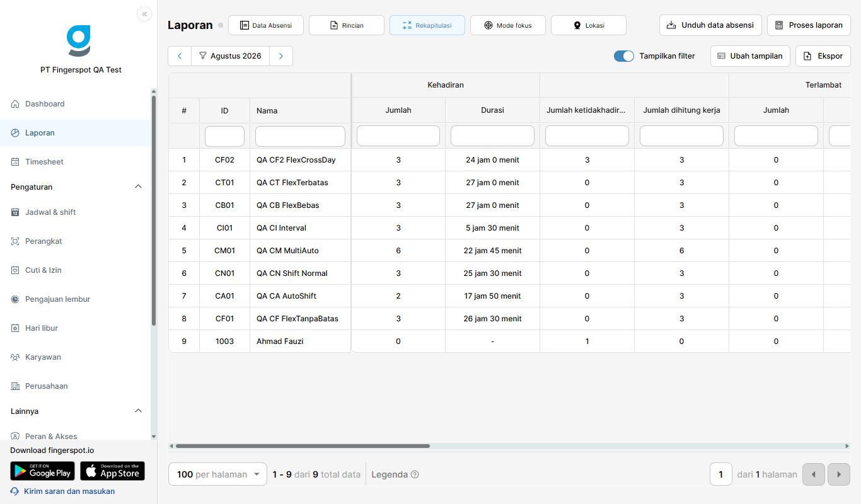Click the Proses laporan button

(x=809, y=25)
